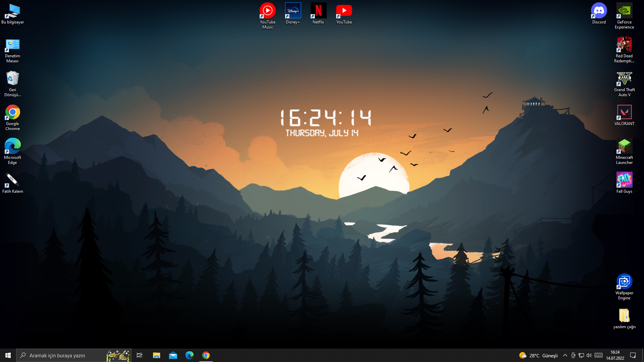Click the taskbar search box

(x=67, y=355)
